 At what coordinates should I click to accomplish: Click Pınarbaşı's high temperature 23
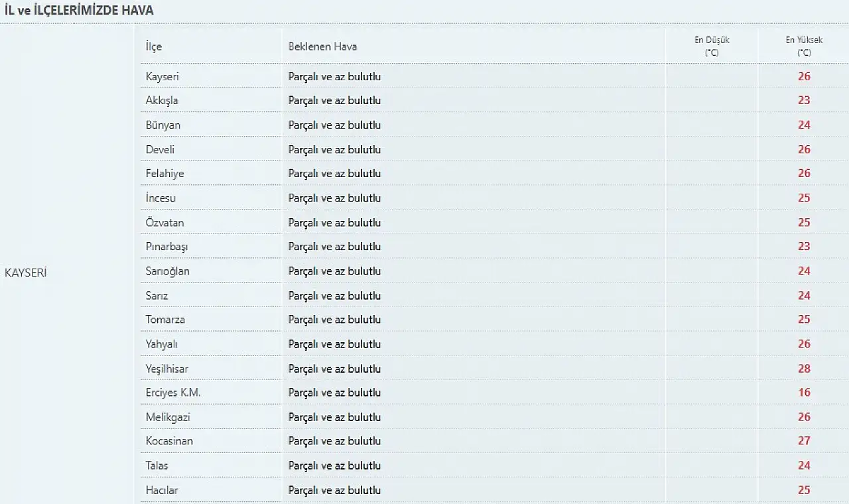coord(804,247)
